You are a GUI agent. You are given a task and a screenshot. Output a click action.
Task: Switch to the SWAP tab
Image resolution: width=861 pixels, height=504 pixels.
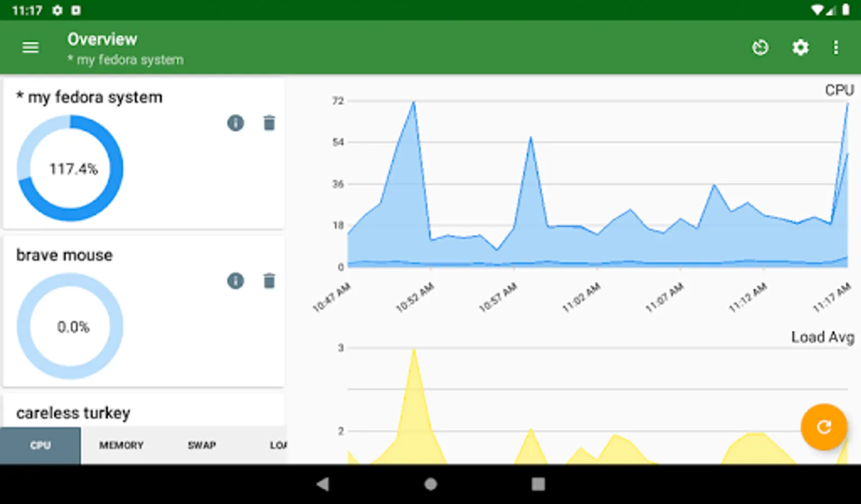point(202,445)
